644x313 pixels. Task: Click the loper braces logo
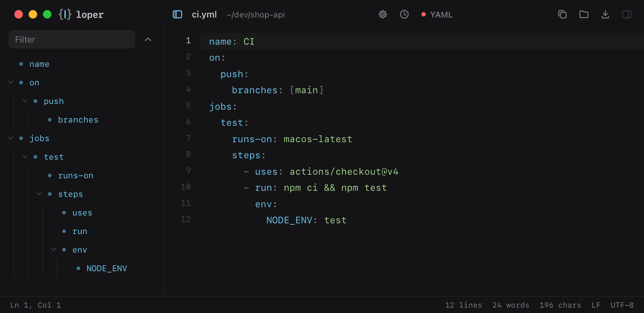[x=65, y=14]
